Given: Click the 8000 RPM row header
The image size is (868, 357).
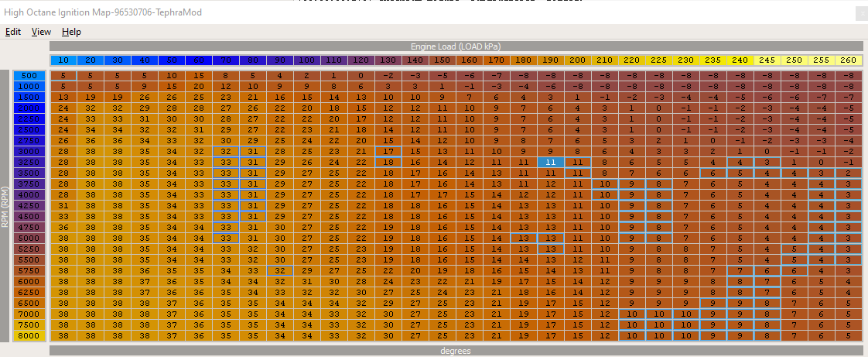Looking at the screenshot, I should click(x=29, y=336).
